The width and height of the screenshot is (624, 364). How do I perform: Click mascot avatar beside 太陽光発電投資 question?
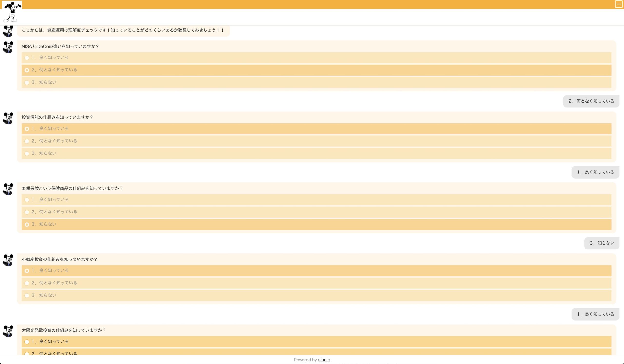click(x=8, y=331)
